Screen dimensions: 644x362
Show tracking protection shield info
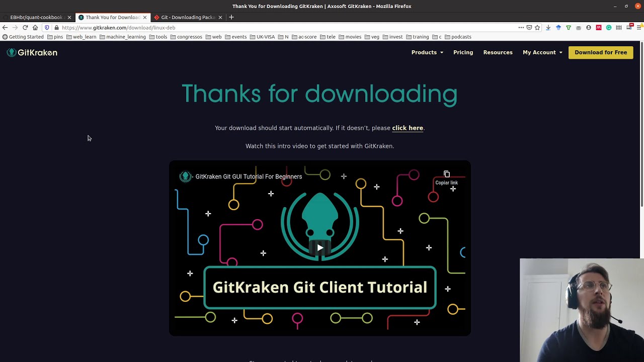pos(47,28)
